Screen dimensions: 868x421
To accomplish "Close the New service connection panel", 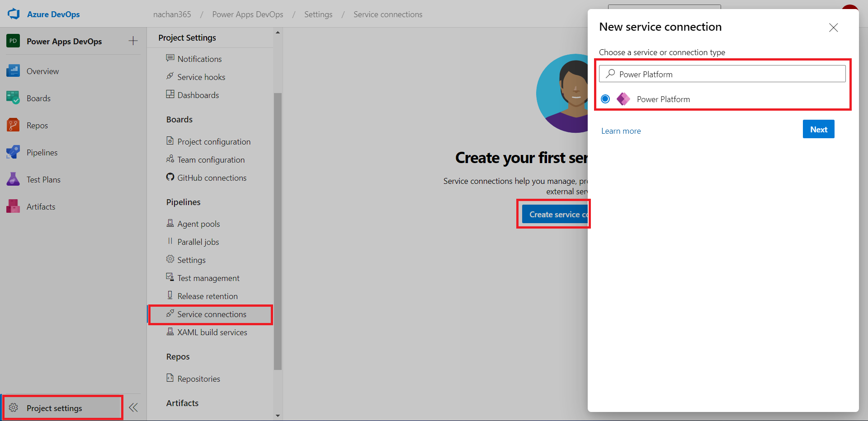I will (x=833, y=28).
